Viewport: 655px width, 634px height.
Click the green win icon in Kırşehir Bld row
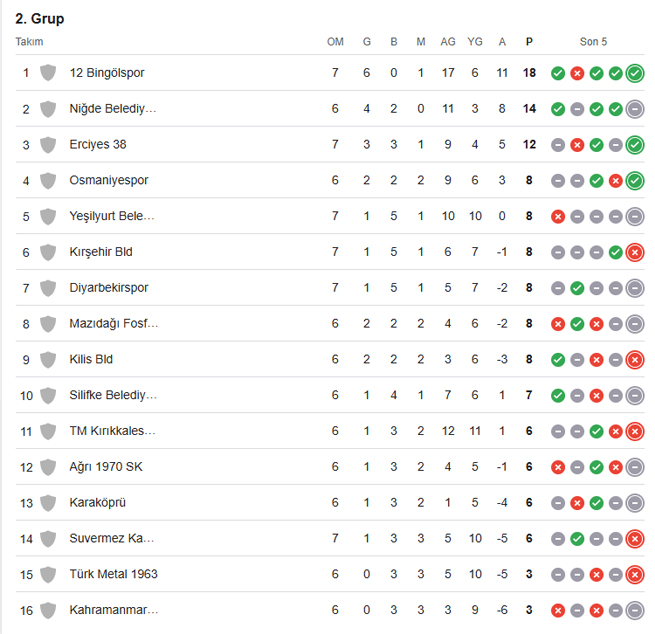coord(616,252)
